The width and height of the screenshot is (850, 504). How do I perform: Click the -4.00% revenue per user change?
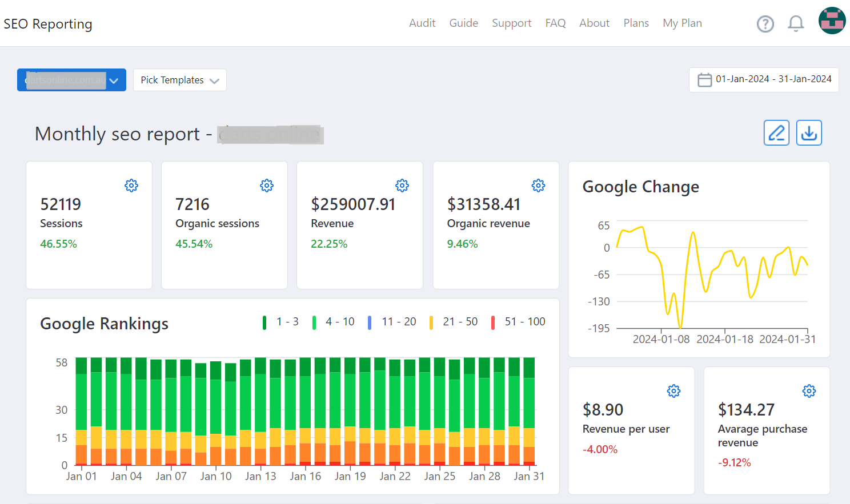[x=600, y=449]
